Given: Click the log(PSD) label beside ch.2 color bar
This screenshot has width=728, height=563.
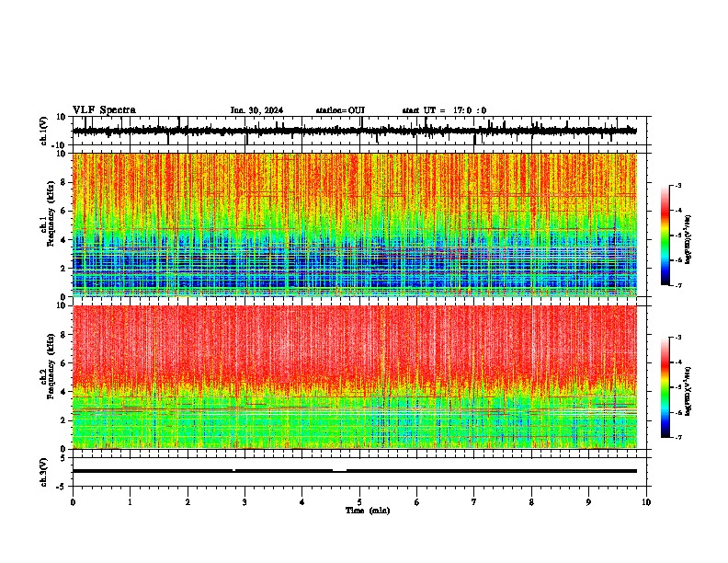Looking at the screenshot, I should 688,392.
